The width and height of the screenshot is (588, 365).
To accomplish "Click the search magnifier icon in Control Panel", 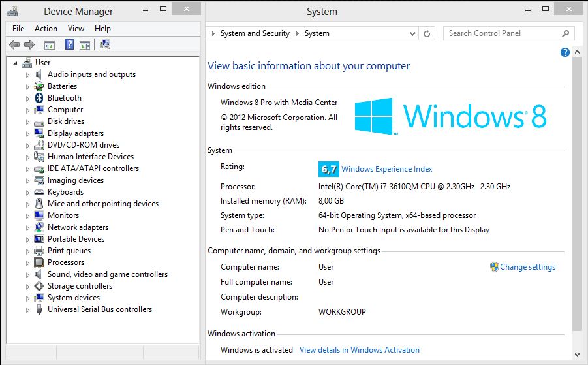I will point(566,33).
